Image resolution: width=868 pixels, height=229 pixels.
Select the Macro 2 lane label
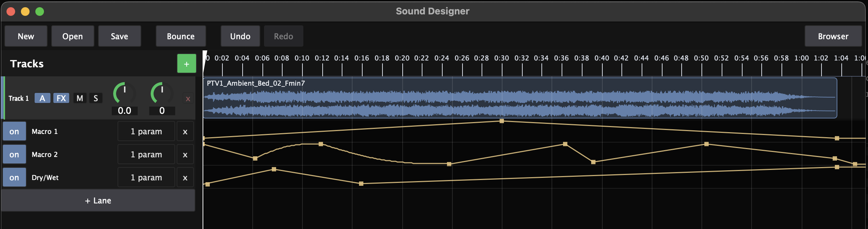pos(45,154)
